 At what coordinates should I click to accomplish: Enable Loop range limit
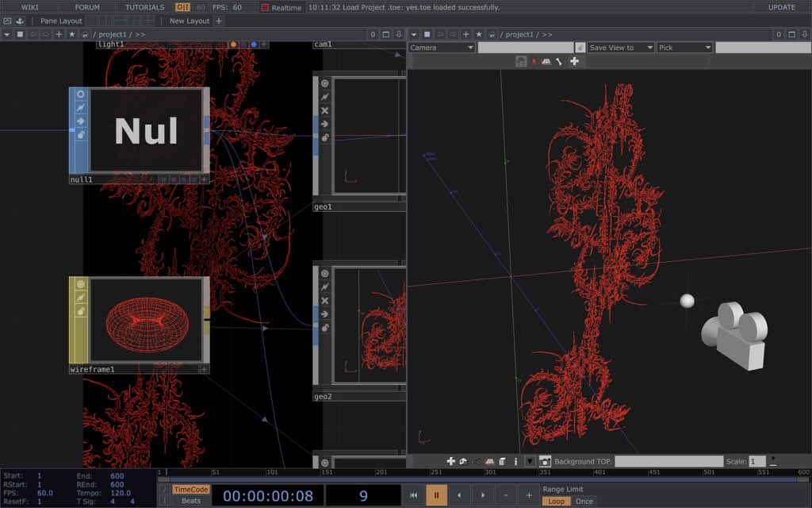tap(556, 502)
